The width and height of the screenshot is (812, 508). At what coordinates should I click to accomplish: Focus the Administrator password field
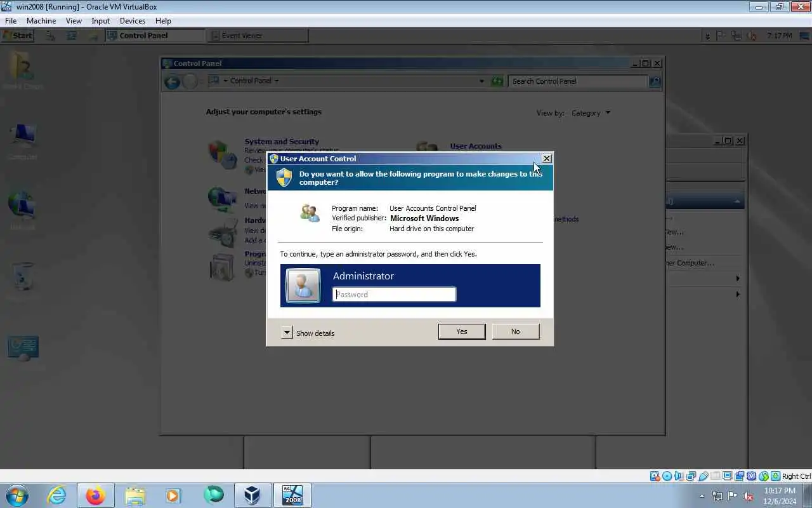(x=394, y=294)
